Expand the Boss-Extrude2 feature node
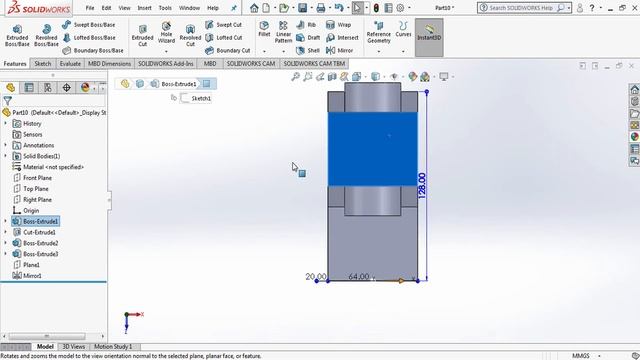This screenshot has width=640, height=360. (x=5, y=243)
